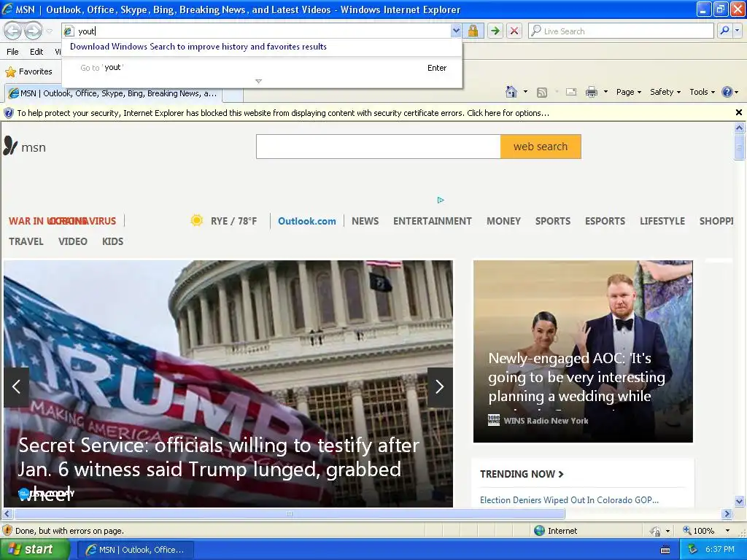Open the TRENDING NOW heading link
The width and height of the screenshot is (747, 560).
coord(522,474)
